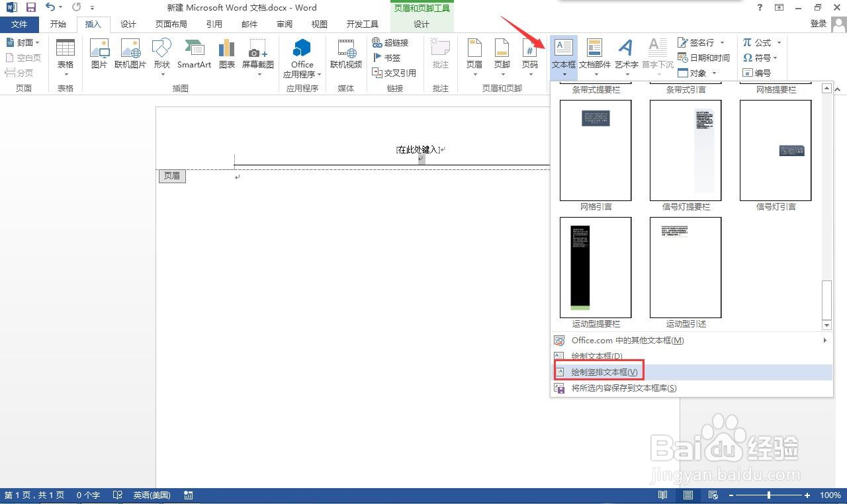Click the Help question mark button
This screenshot has height=504, width=847.
760,8
